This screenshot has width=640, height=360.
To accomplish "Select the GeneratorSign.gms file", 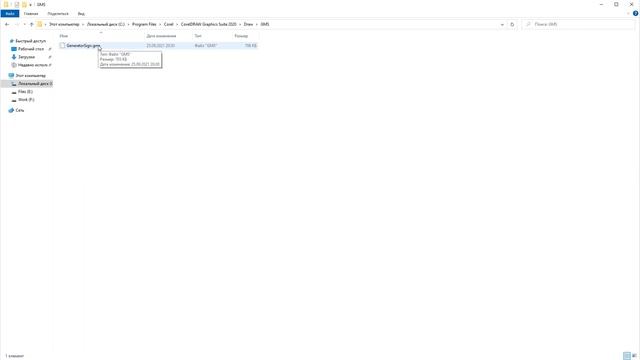I will [x=83, y=46].
